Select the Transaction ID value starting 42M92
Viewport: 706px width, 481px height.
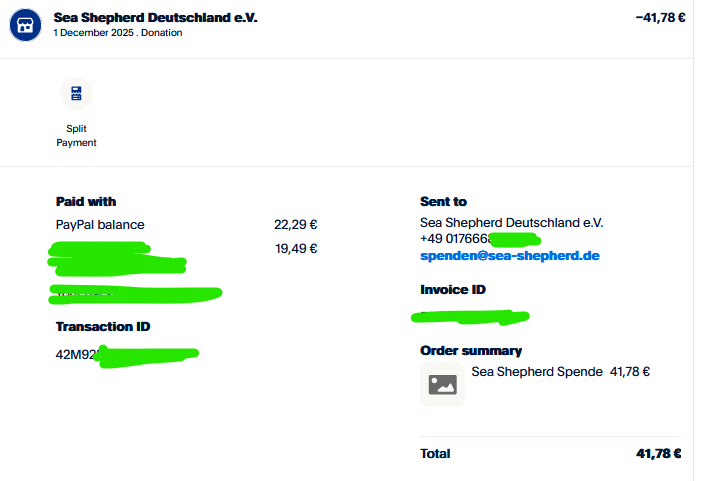(127, 355)
